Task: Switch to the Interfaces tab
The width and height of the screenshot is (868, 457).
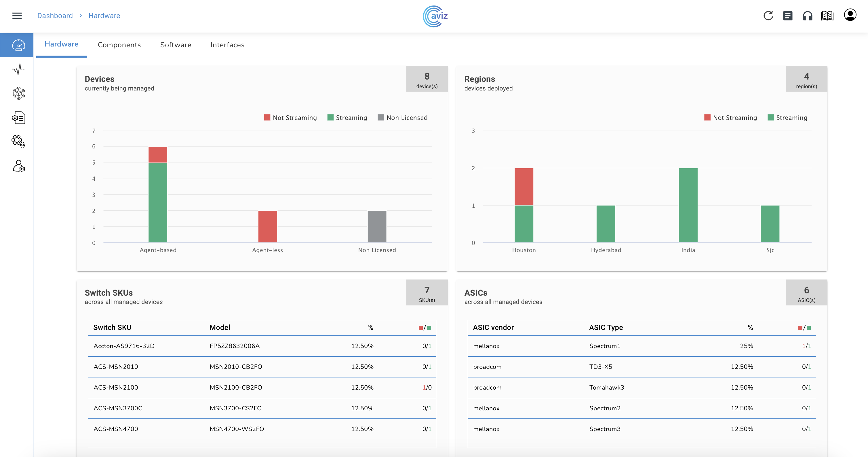Action: click(x=227, y=45)
